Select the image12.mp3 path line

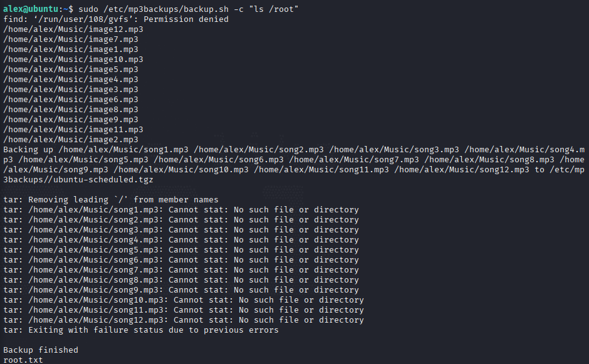click(x=73, y=29)
